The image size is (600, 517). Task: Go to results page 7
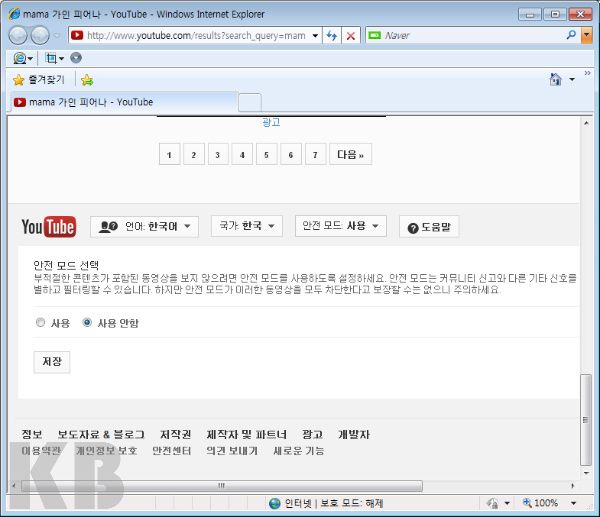coord(315,154)
